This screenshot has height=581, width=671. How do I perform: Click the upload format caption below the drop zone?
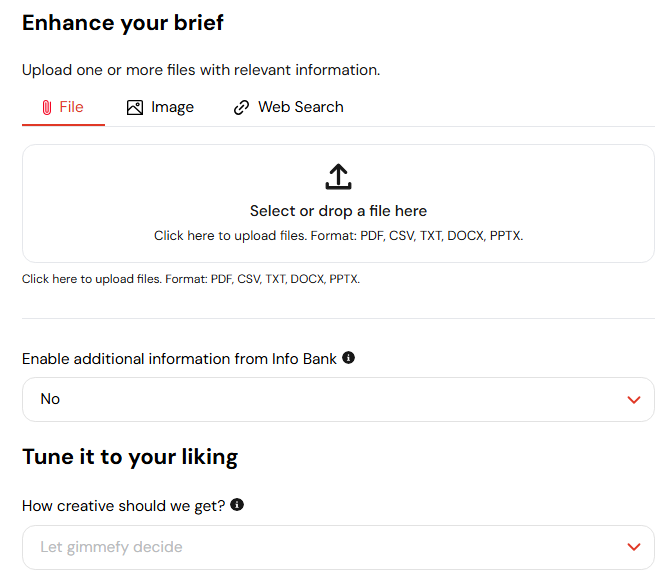point(190,279)
